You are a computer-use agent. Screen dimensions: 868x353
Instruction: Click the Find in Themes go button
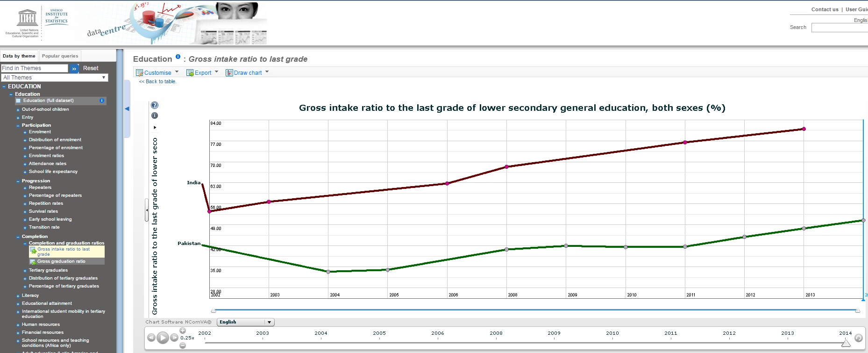point(74,68)
